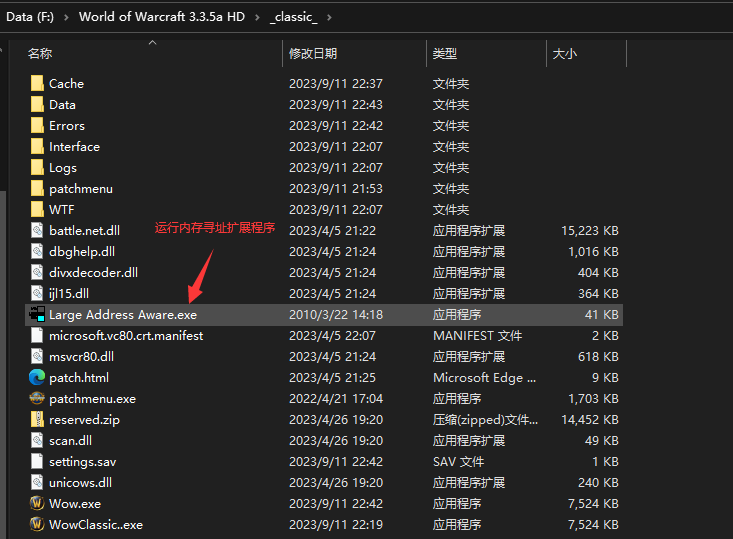Image resolution: width=733 pixels, height=539 pixels.
Task: Select the Large Address Aware.exe file name
Action: click(123, 315)
